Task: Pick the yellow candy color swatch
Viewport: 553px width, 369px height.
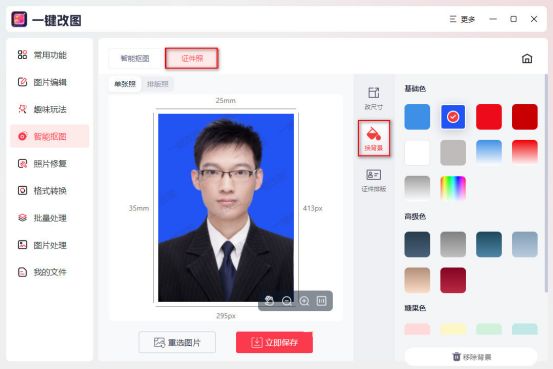Action: (453, 329)
